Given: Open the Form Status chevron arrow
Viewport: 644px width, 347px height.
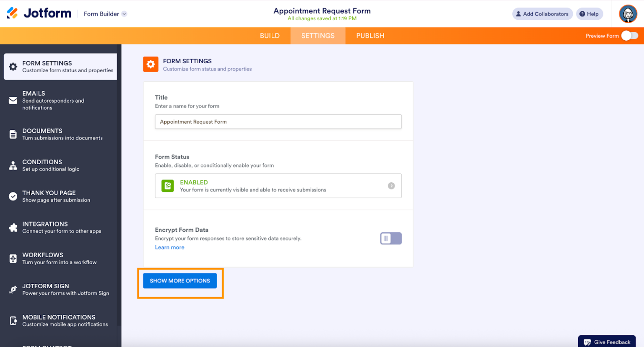Looking at the screenshot, I should coord(392,186).
